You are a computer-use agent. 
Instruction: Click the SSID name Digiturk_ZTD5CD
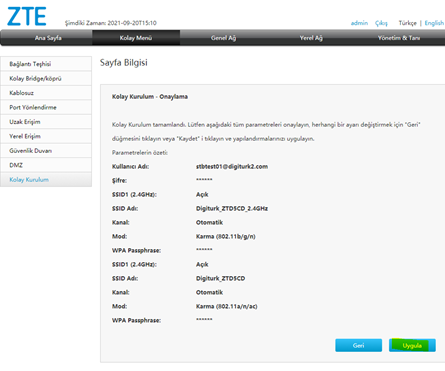pos(220,278)
